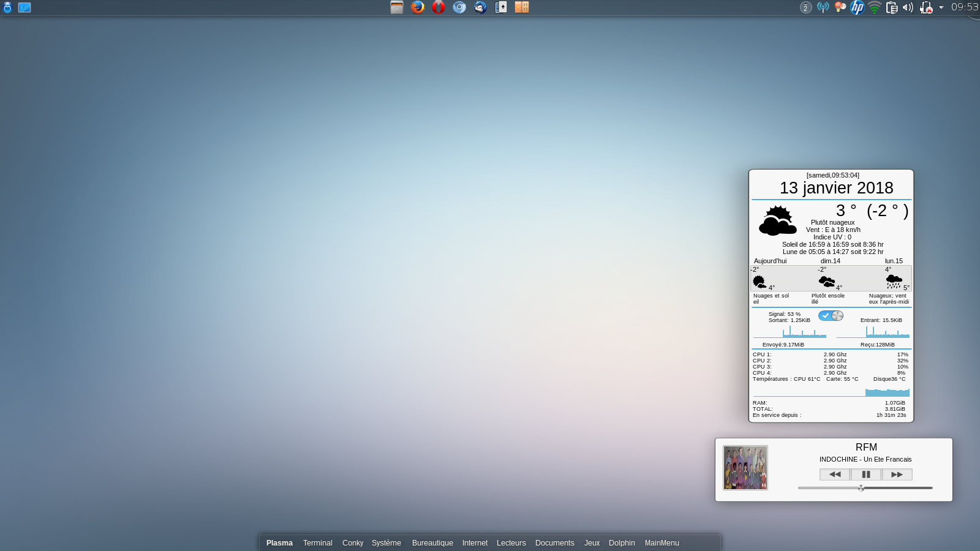Click the RFM player seek slider
The height and width of the screenshot is (551, 980).
click(x=865, y=488)
